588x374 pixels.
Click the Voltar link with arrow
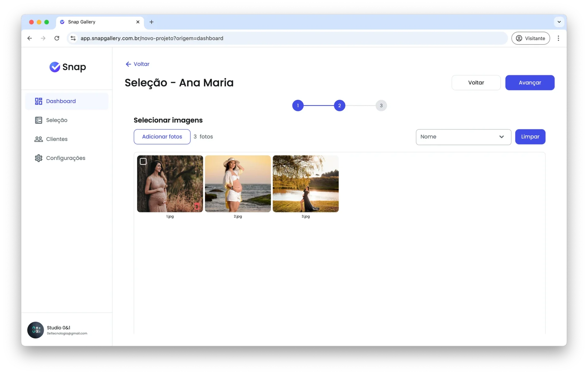(138, 64)
